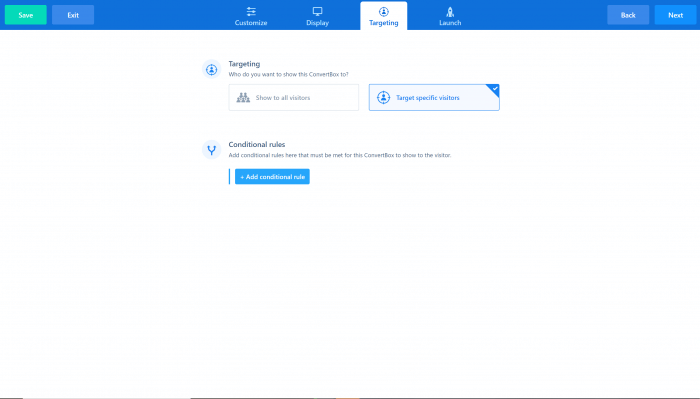Click 'Add conditional rules here' description text
The width and height of the screenshot is (700, 399).
[x=340, y=155]
